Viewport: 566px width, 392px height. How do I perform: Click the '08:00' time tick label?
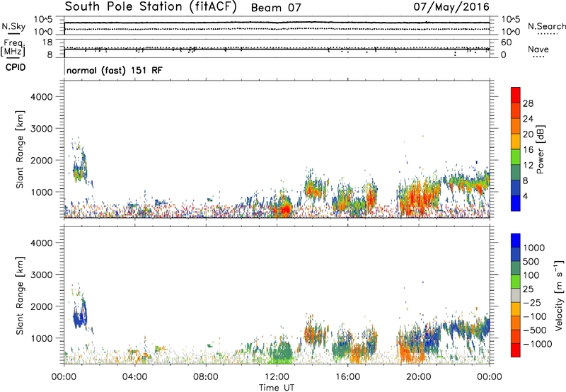tap(206, 377)
